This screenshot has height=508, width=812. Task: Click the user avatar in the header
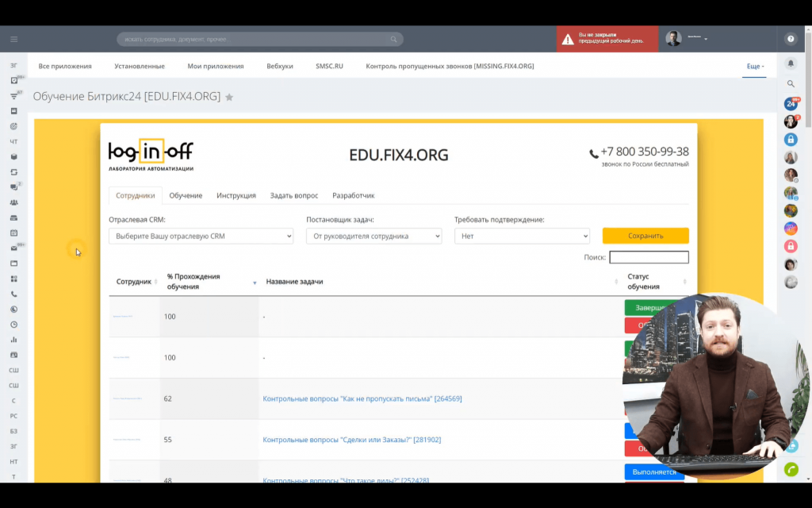click(673, 39)
